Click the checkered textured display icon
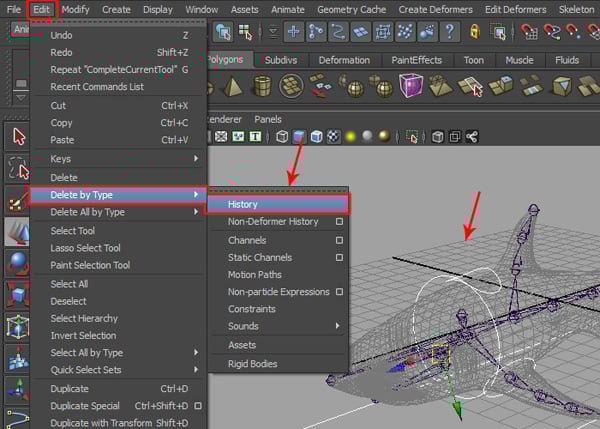 [x=333, y=136]
